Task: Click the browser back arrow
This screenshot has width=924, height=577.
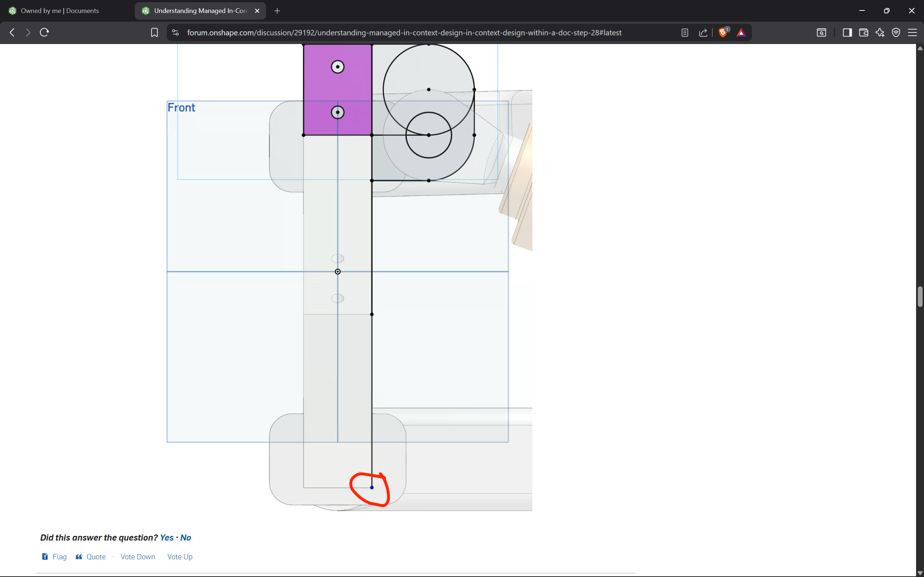Action: 12,32
